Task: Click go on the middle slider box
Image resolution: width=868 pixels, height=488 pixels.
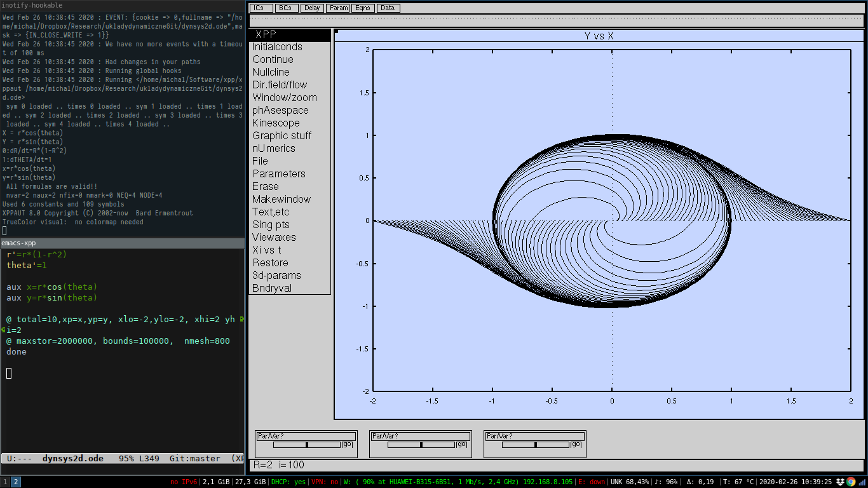Action: 462,445
